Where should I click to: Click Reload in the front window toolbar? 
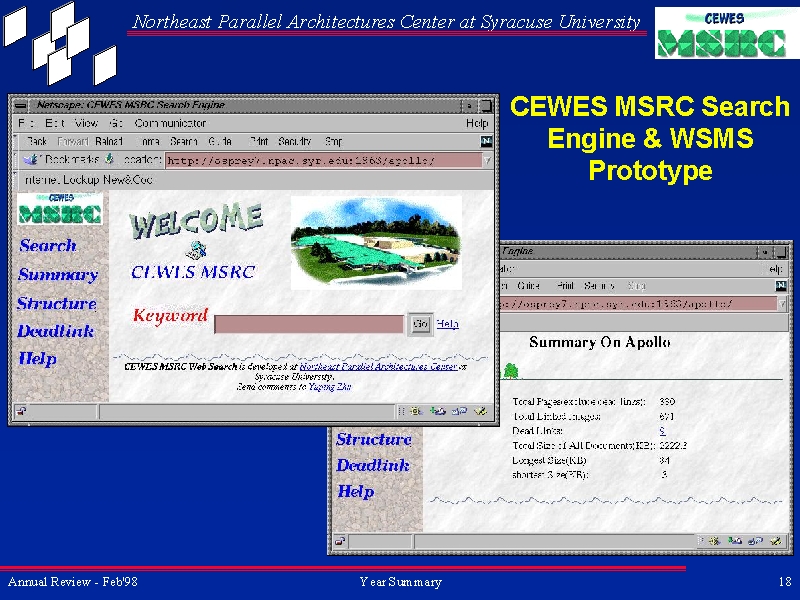(109, 141)
